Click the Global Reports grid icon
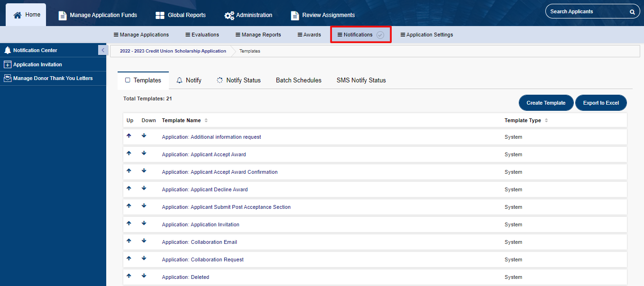The height and width of the screenshot is (286, 644). click(x=160, y=15)
